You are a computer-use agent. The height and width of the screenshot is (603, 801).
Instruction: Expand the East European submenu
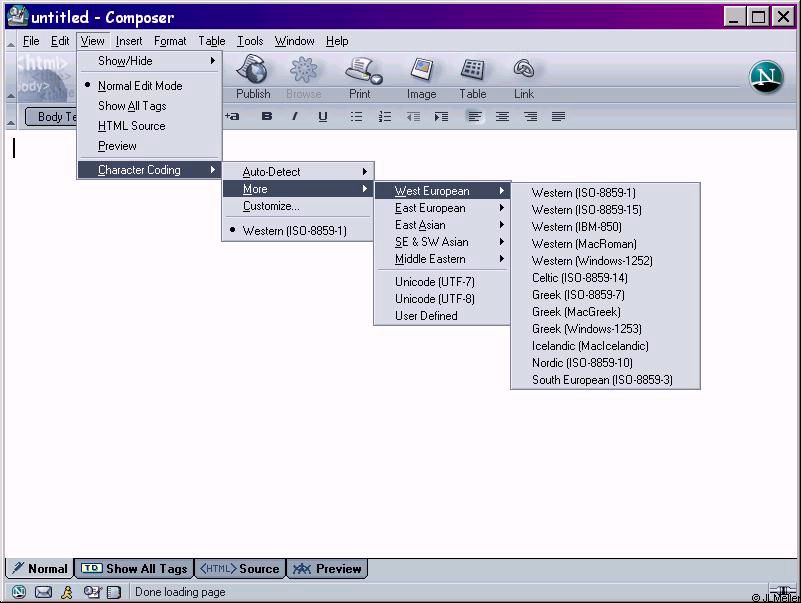click(x=442, y=208)
